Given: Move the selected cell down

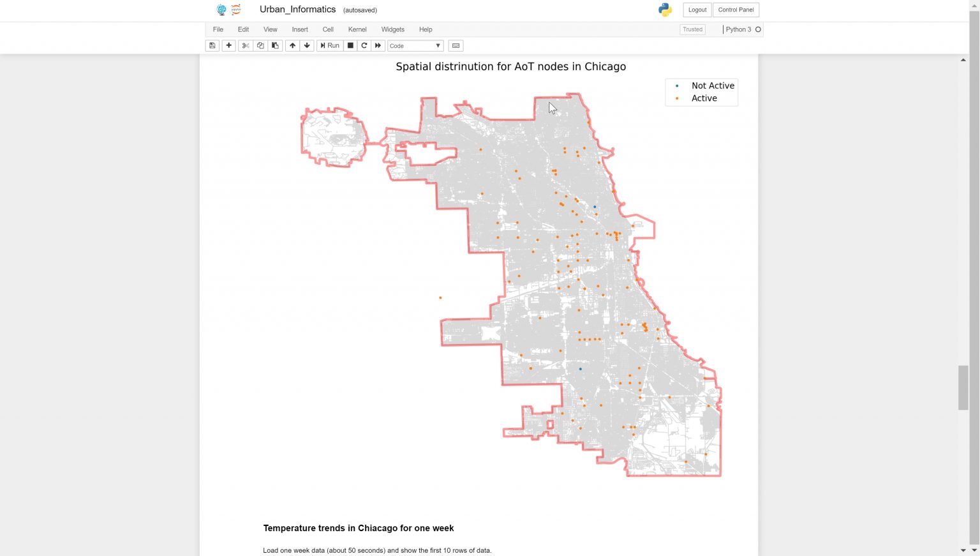Looking at the screenshot, I should coord(307,45).
